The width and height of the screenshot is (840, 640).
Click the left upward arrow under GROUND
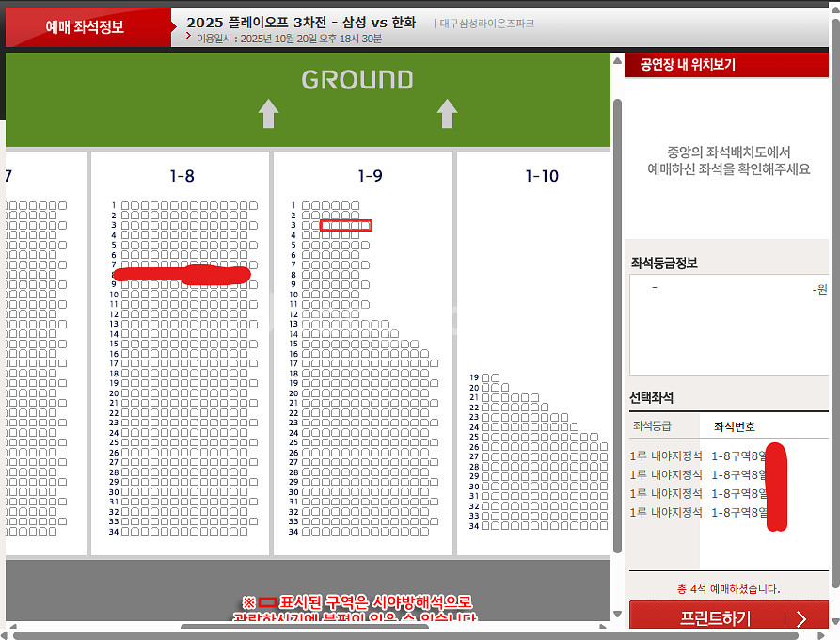[x=269, y=114]
